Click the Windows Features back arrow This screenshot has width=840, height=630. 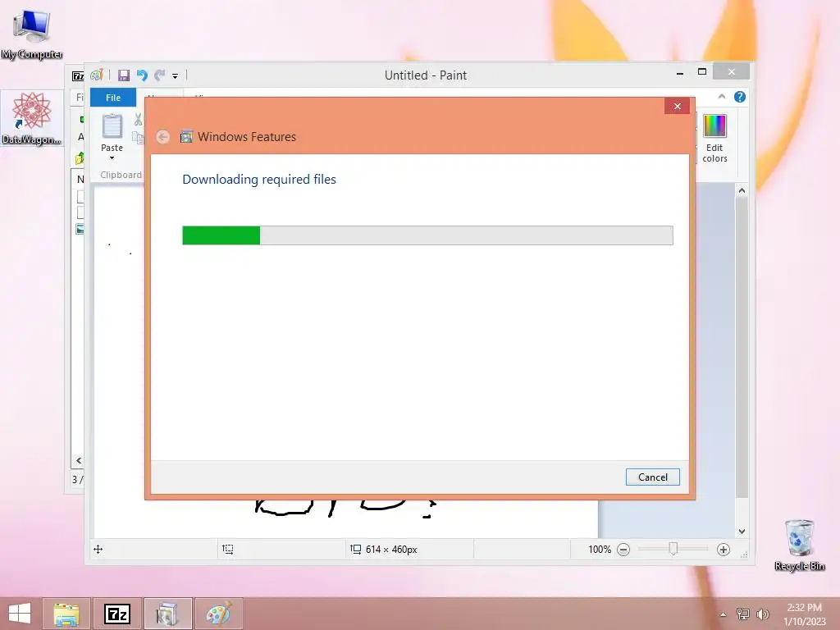pos(163,137)
